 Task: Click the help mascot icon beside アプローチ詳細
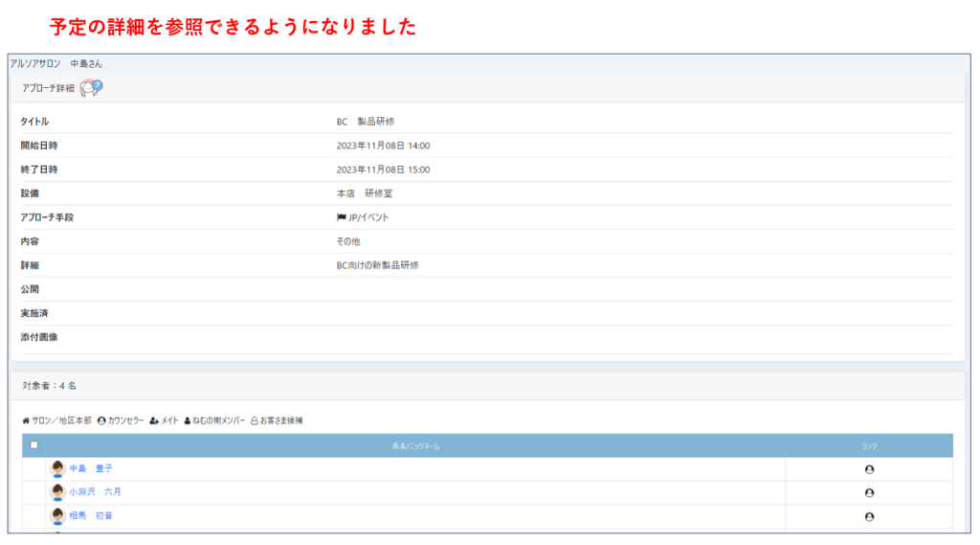coord(91,87)
